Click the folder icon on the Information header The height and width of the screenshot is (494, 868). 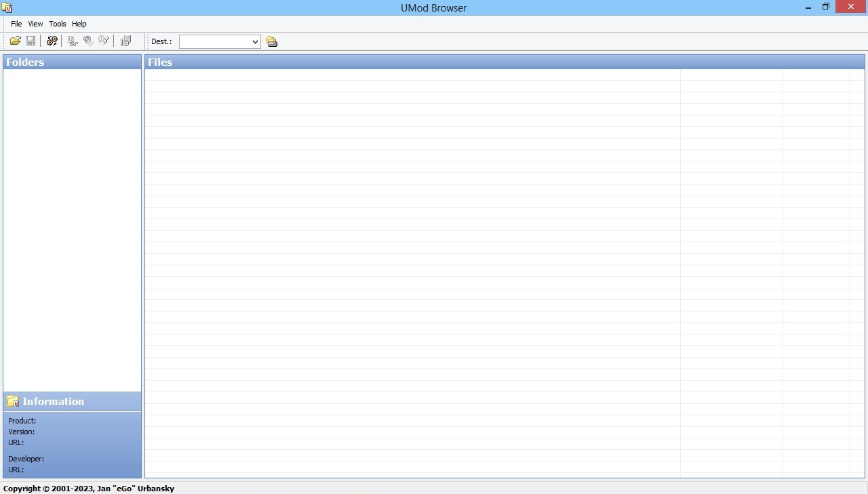pyautogui.click(x=12, y=401)
